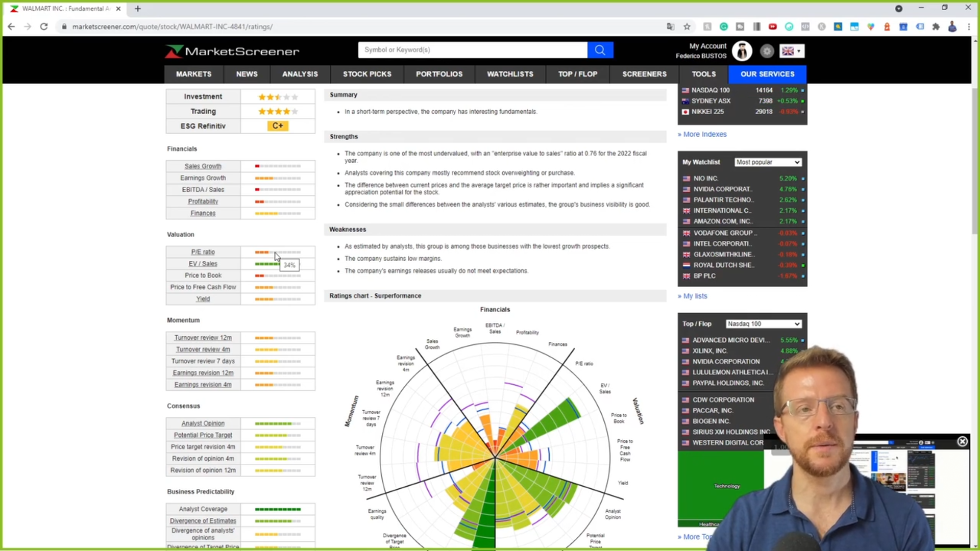The height and width of the screenshot is (551, 980).
Task: Click the flag icon beside NIO INC.
Action: coord(687,179)
